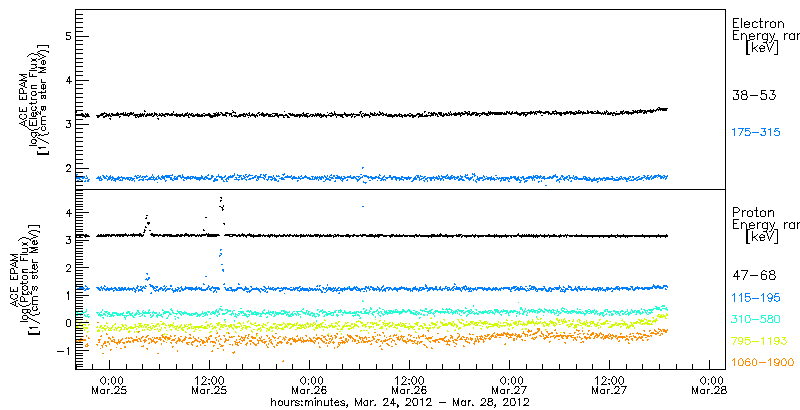800x410 pixels.
Task: Click the 0 tick on the proton flux axis
Action: click(66, 323)
